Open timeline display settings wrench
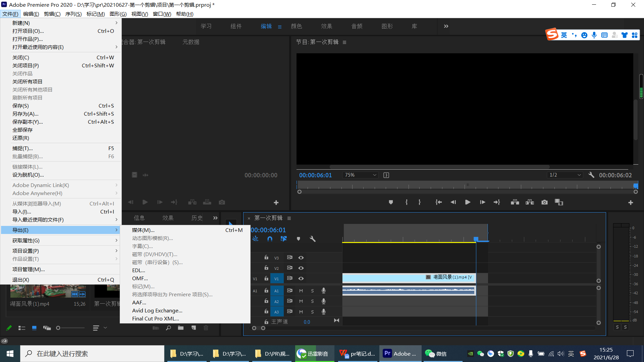The height and width of the screenshot is (362, 644). point(313,239)
